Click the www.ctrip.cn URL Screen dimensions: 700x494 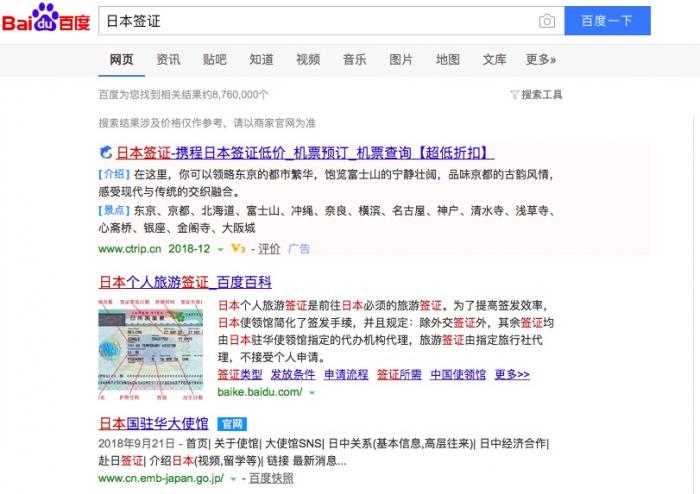pos(129,249)
